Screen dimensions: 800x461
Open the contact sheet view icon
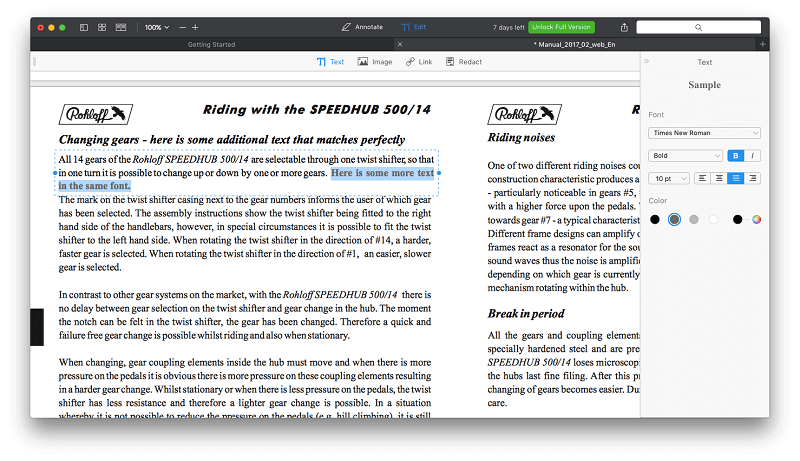[x=121, y=28]
